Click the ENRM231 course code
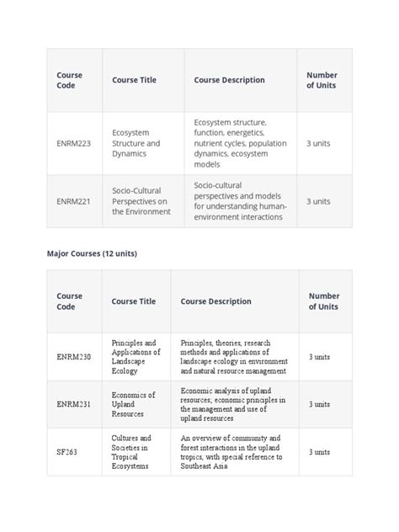Image resolution: width=399 pixels, height=532 pixels. pyautogui.click(x=73, y=404)
